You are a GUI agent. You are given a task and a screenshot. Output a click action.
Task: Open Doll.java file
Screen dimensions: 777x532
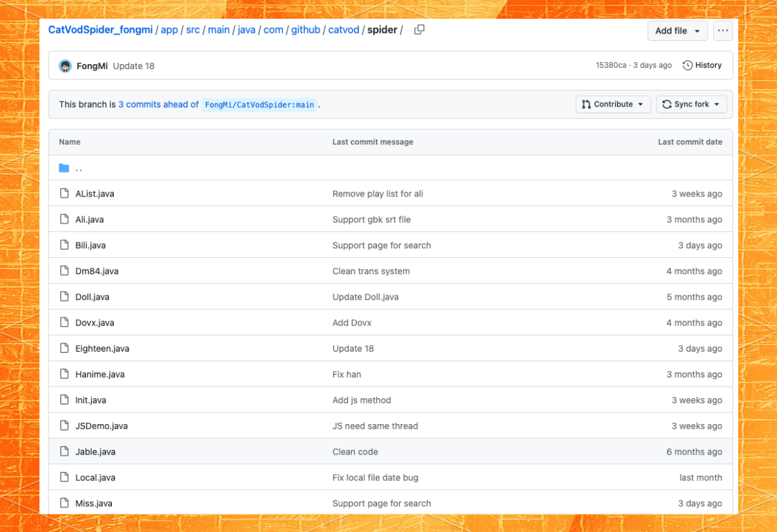click(93, 297)
